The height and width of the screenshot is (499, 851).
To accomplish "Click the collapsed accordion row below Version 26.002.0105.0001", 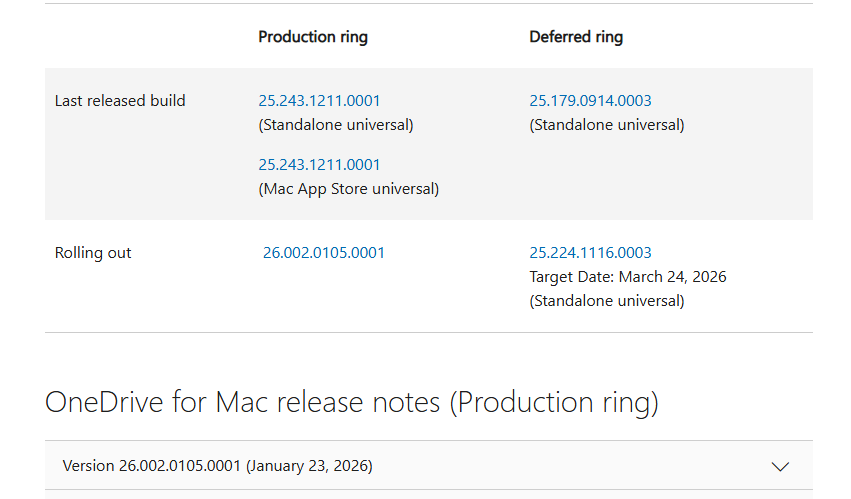I will [428, 495].
